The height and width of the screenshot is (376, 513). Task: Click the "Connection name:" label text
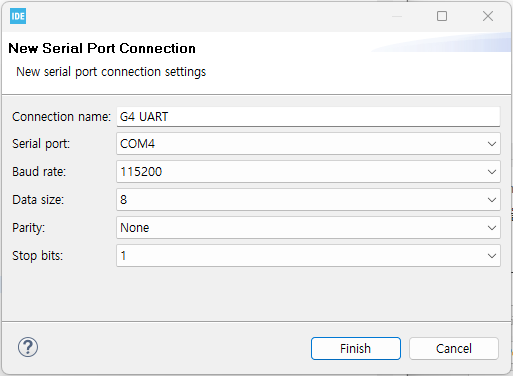[61, 117]
